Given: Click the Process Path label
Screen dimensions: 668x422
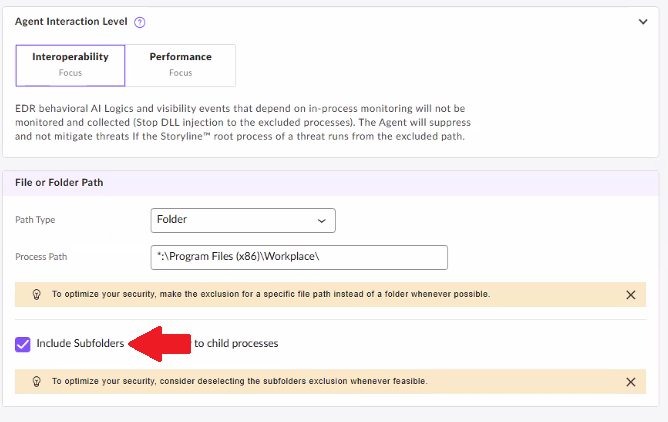Looking at the screenshot, I should coord(41,257).
